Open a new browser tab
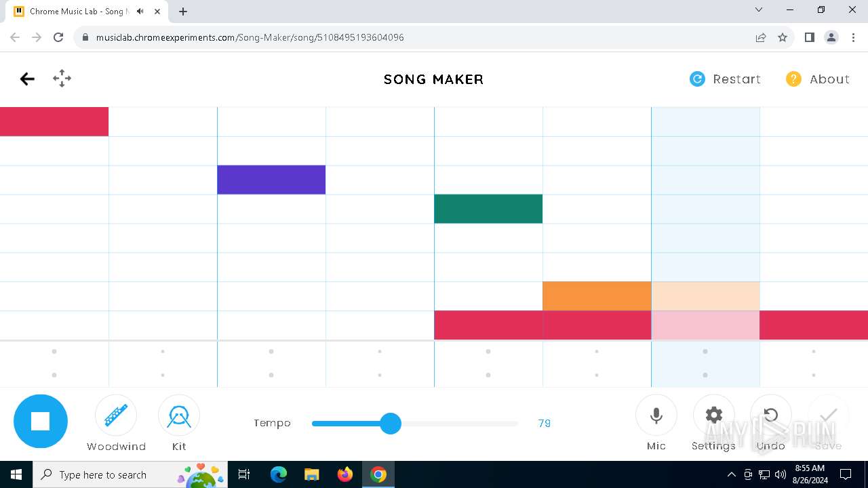868x488 pixels. click(x=183, y=12)
